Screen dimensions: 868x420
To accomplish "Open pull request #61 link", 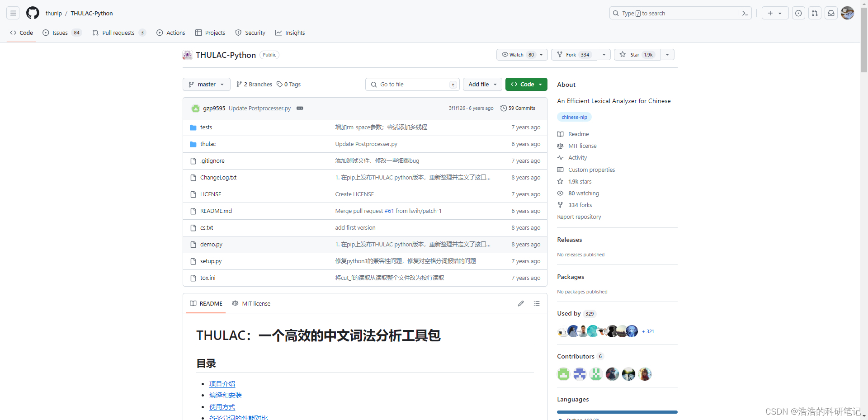I will tap(389, 211).
